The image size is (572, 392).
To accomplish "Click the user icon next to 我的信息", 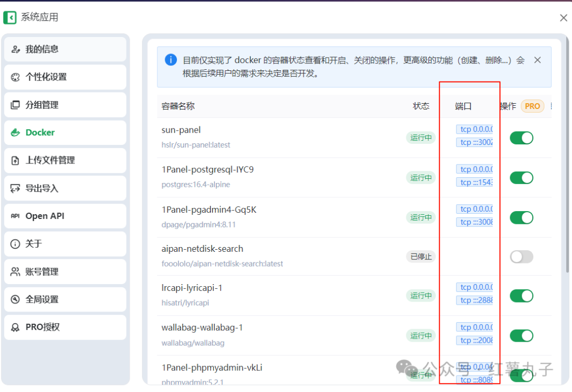I will pyautogui.click(x=15, y=49).
